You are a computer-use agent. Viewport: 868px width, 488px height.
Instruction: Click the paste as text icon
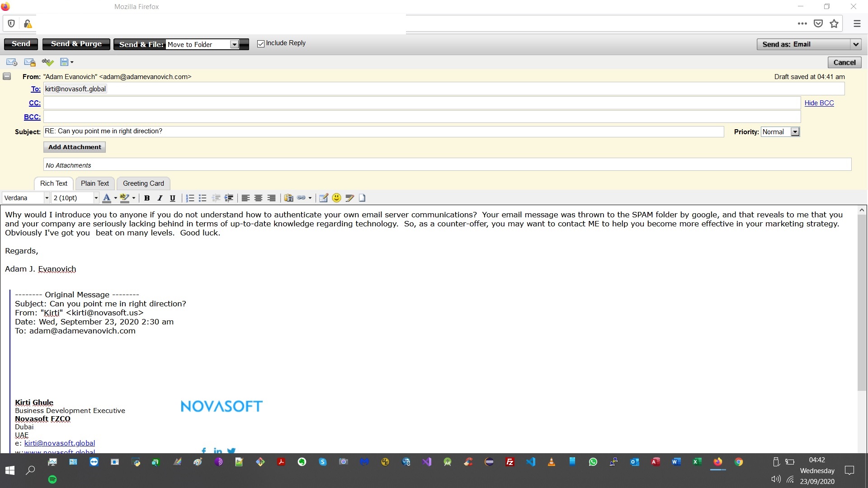[288, 198]
